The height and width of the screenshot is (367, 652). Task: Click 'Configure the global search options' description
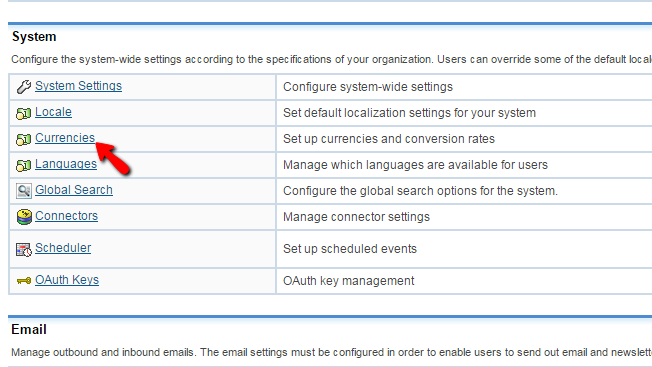[x=420, y=191]
